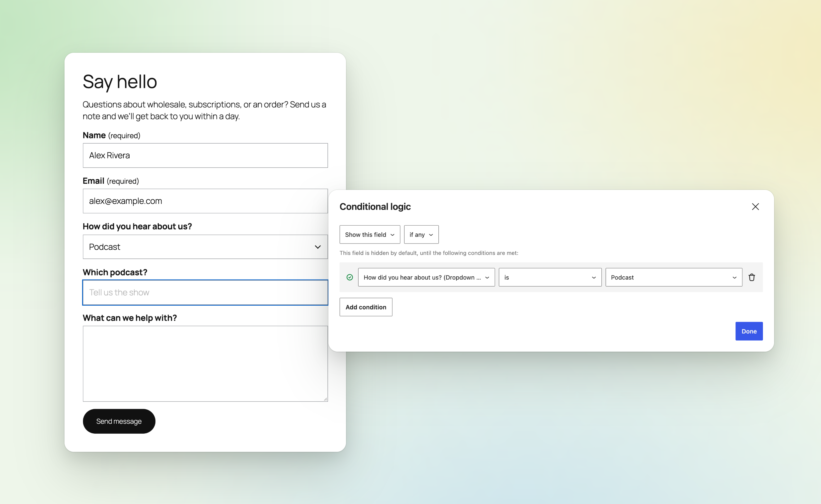
Task: Focus the Name field with Alex Rivera
Action: (205, 156)
